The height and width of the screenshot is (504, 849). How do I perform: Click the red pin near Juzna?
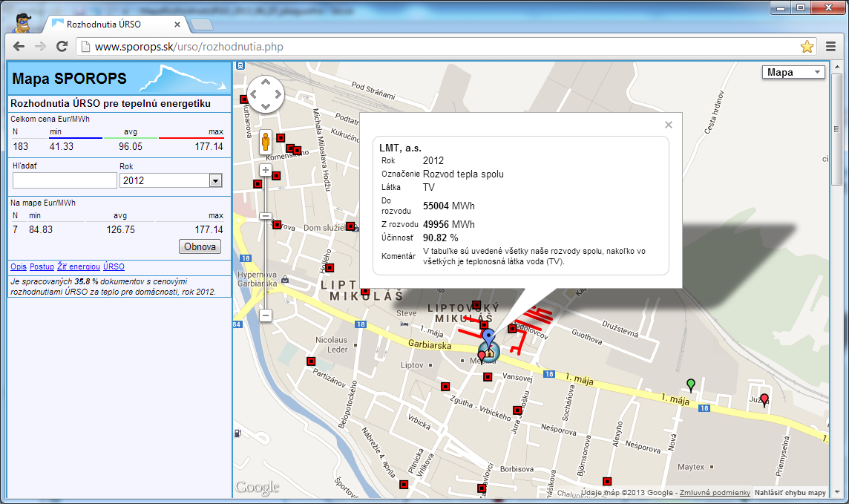764,400
